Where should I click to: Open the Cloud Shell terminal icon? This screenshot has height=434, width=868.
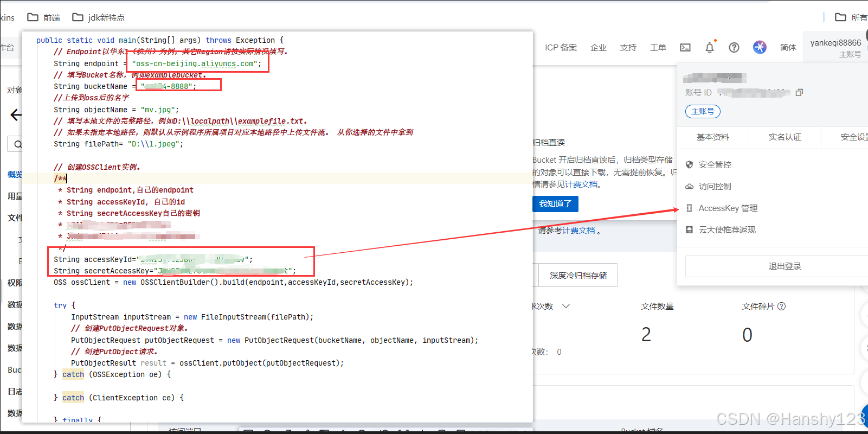685,48
